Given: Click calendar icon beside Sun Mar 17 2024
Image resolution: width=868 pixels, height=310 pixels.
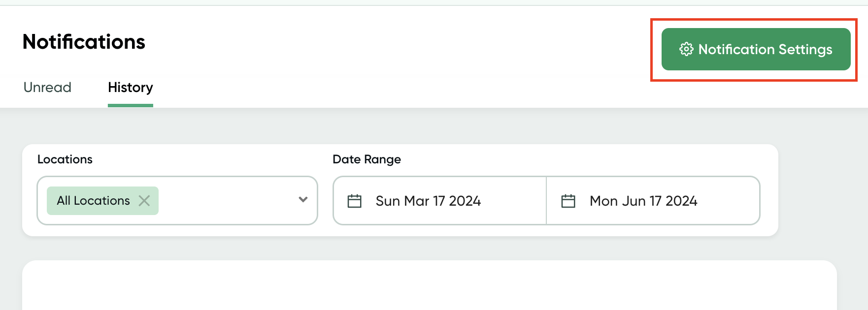Looking at the screenshot, I should (355, 201).
